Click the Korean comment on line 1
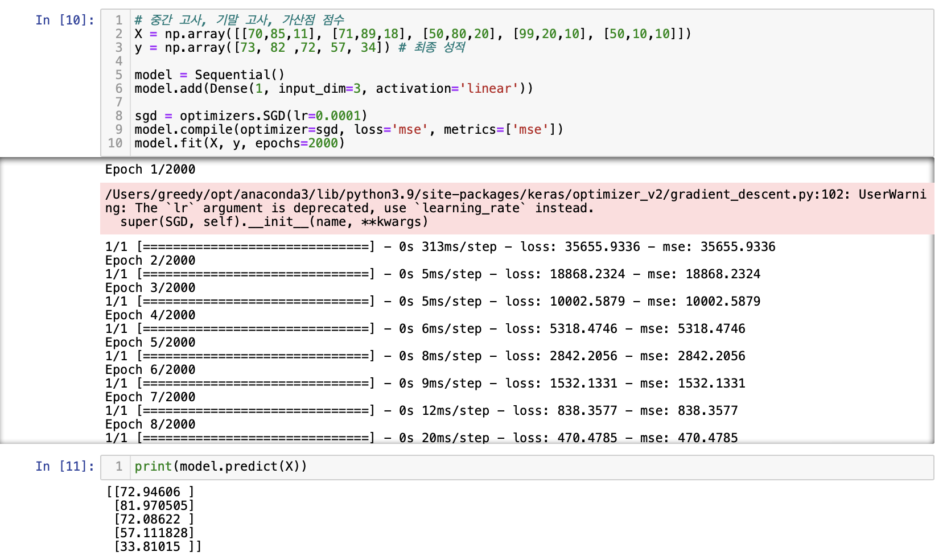 pyautogui.click(x=240, y=20)
